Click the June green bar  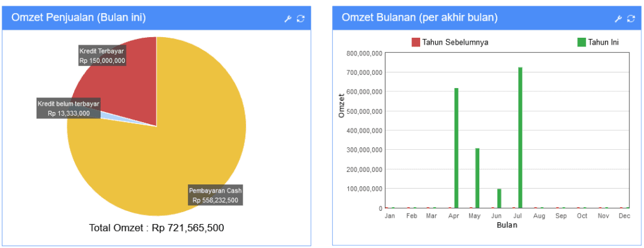tap(499, 198)
